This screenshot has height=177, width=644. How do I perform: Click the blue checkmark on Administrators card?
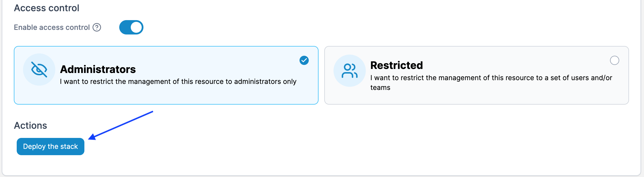pos(304,60)
